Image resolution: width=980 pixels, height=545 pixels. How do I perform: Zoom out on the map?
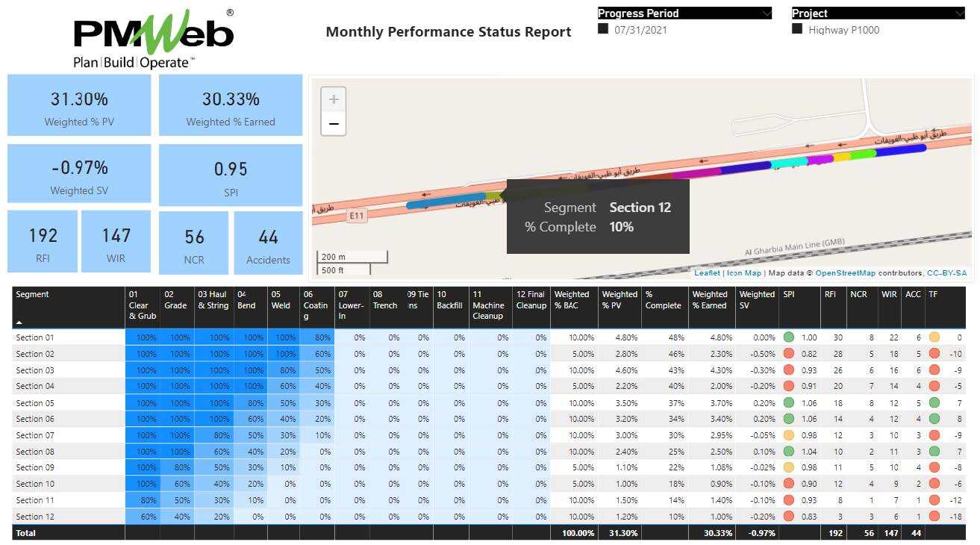pyautogui.click(x=333, y=124)
